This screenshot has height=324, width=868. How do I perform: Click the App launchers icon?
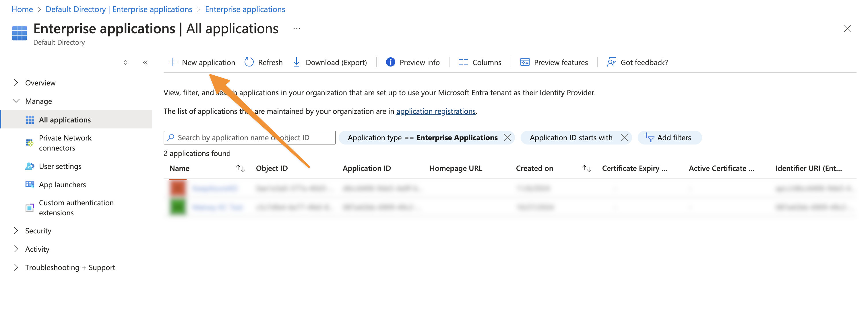tap(30, 184)
